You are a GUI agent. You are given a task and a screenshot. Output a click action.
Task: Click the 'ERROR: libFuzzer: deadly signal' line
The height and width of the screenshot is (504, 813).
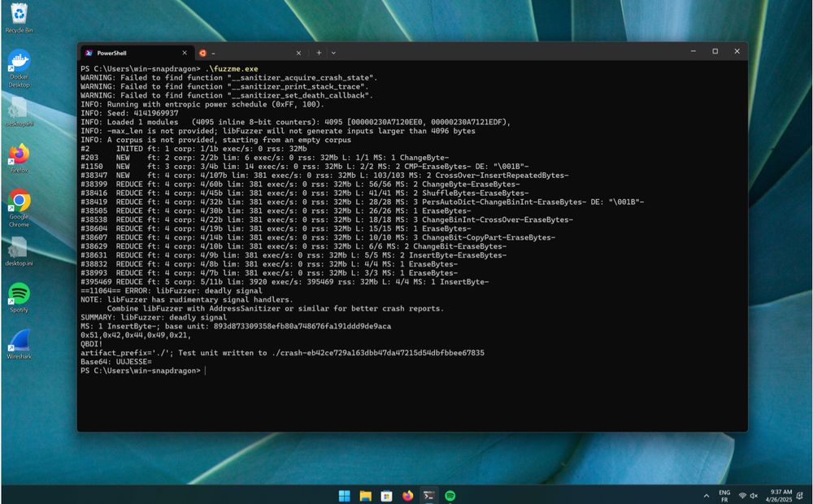pyautogui.click(x=171, y=291)
